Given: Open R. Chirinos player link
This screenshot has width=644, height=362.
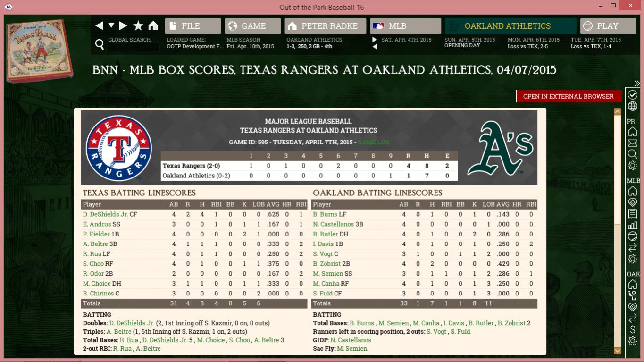Looking at the screenshot, I should [98, 294].
